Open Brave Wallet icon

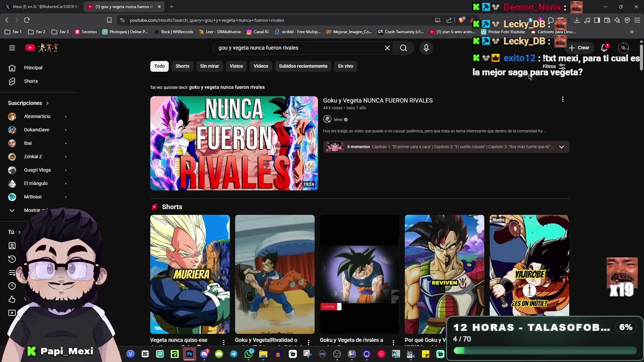(x=607, y=20)
